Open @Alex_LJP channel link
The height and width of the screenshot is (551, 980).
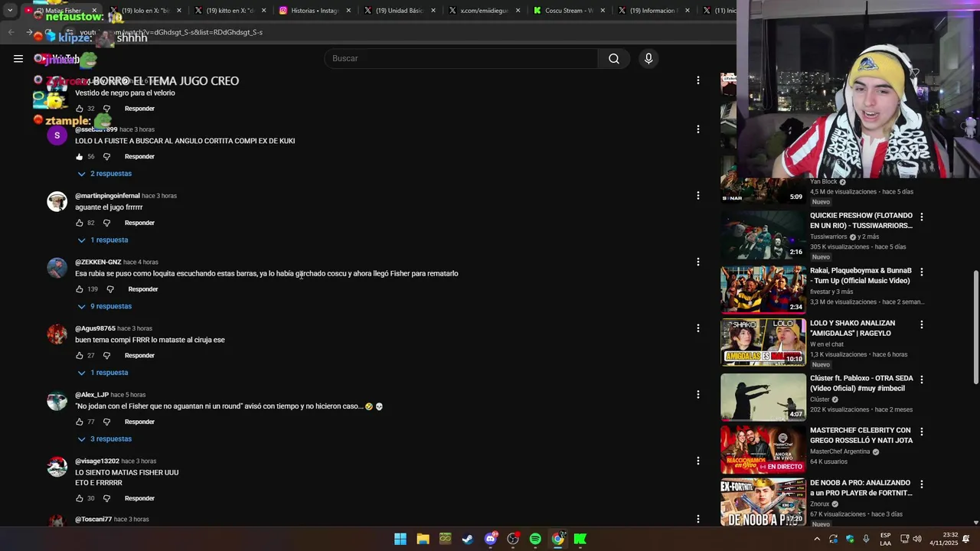(x=92, y=395)
